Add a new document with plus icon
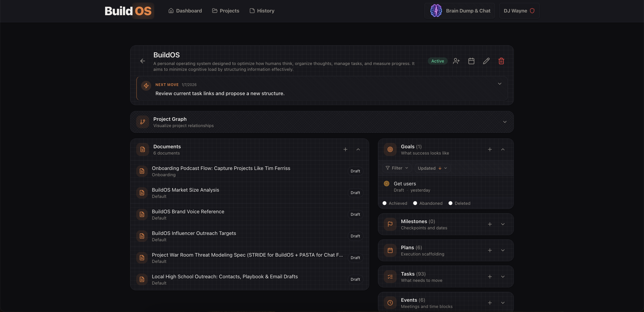This screenshot has width=644, height=312. pyautogui.click(x=345, y=149)
